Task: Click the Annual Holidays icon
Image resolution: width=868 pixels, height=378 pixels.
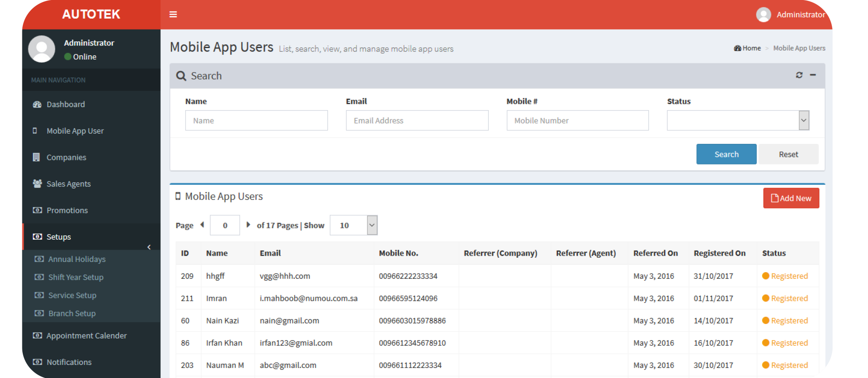Action: 39,259
